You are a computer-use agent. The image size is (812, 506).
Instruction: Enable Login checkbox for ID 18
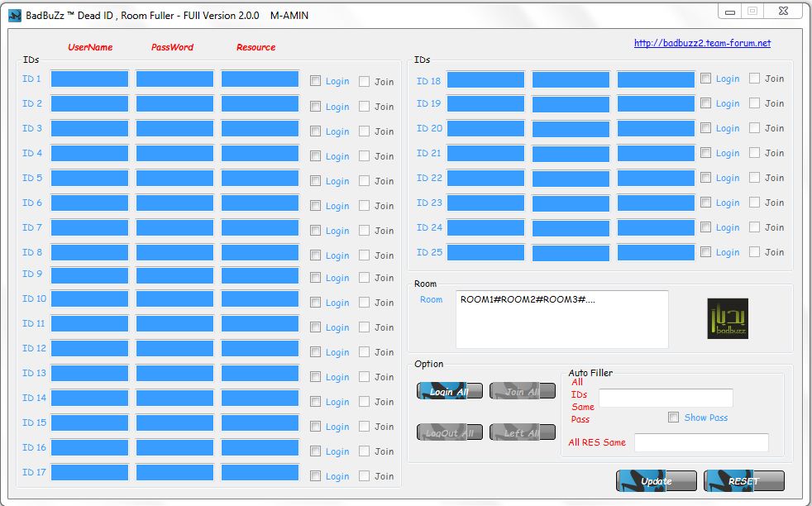coord(706,79)
